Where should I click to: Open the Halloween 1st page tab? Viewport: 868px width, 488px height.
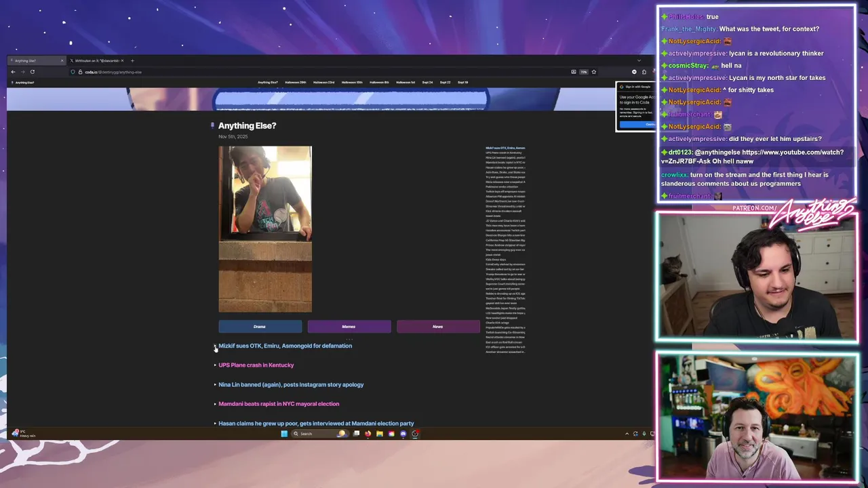406,83
